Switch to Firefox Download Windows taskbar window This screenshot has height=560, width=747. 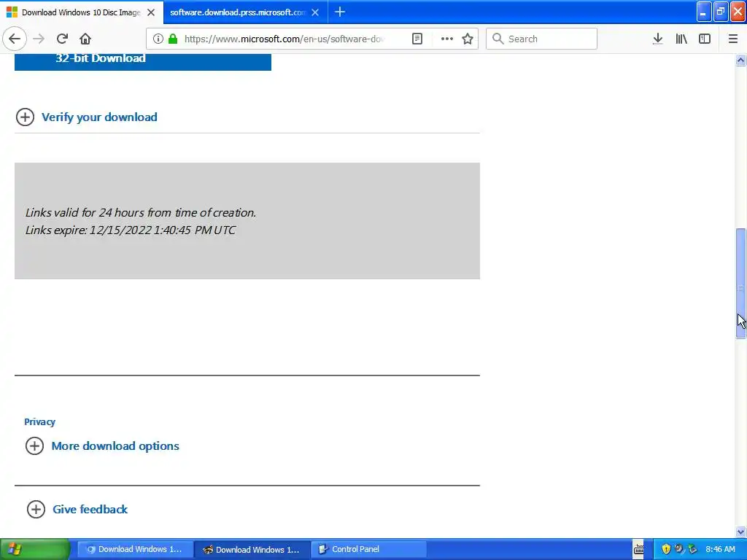(x=252, y=550)
